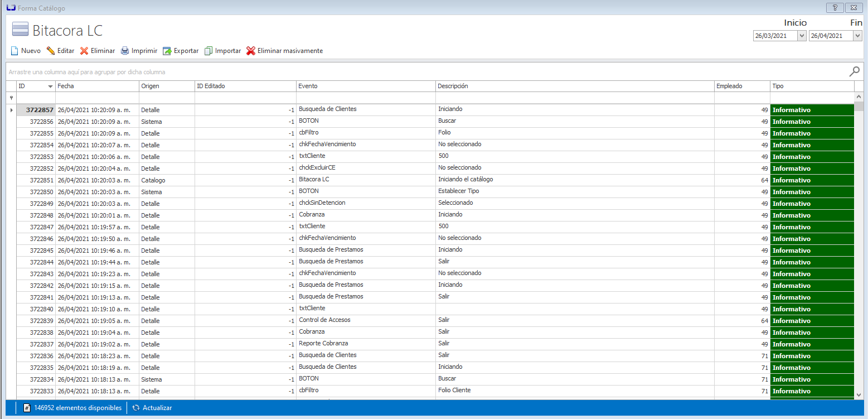Image resolution: width=868 pixels, height=419 pixels.
Task: Open the Inicio date dropdown
Action: tap(802, 36)
